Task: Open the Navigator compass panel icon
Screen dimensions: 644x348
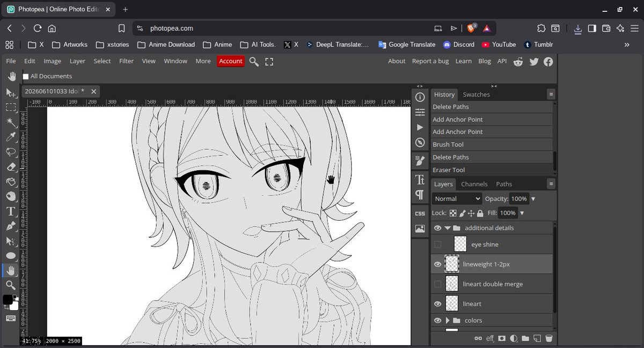Action: click(x=420, y=142)
